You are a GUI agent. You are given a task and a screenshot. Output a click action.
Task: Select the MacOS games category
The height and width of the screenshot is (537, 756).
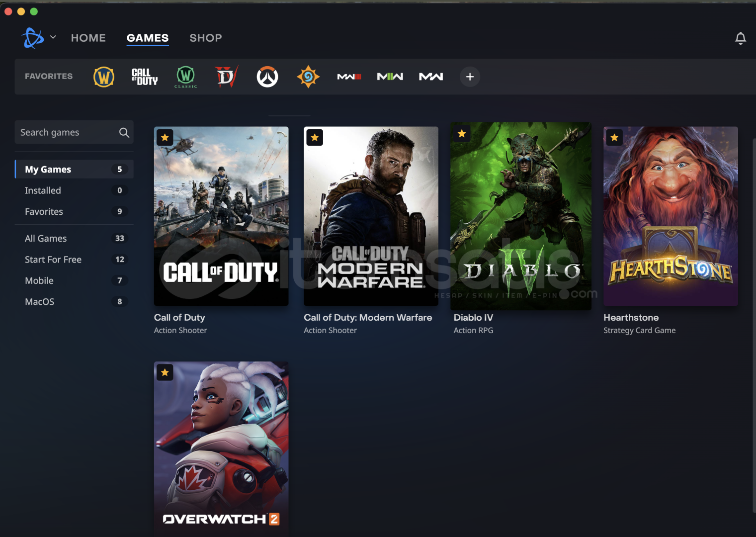click(74, 301)
